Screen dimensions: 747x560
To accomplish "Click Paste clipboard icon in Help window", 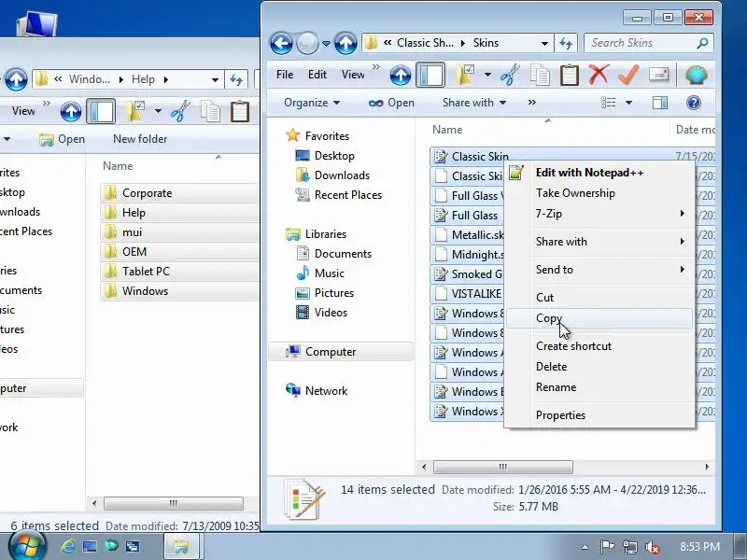I will [240, 111].
